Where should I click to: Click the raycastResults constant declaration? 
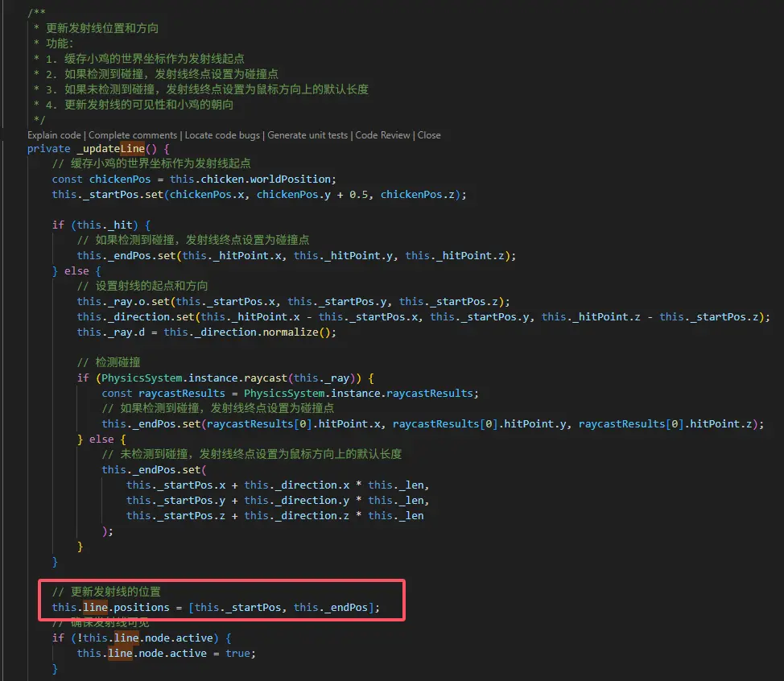(181, 393)
